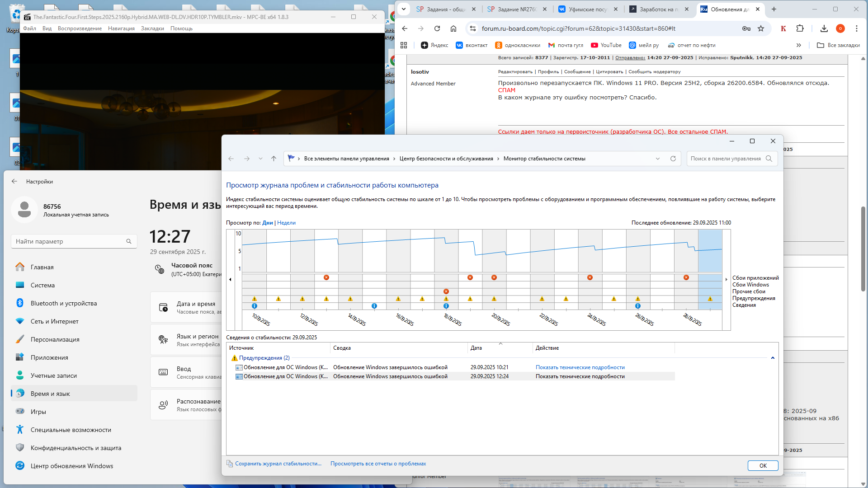Click the search magnifier in settings search box
This screenshot has height=488, width=868.
[129, 241]
